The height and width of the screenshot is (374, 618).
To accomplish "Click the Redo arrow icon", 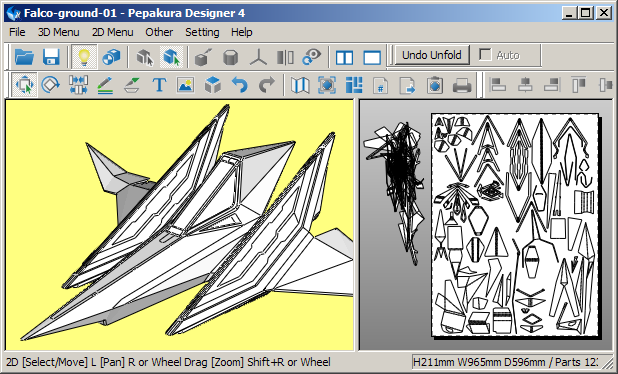I will (x=266, y=85).
